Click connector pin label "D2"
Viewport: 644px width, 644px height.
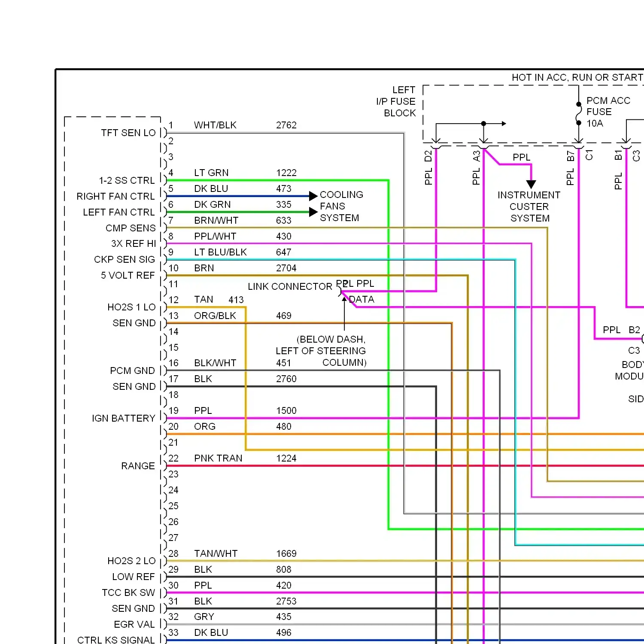428,156
